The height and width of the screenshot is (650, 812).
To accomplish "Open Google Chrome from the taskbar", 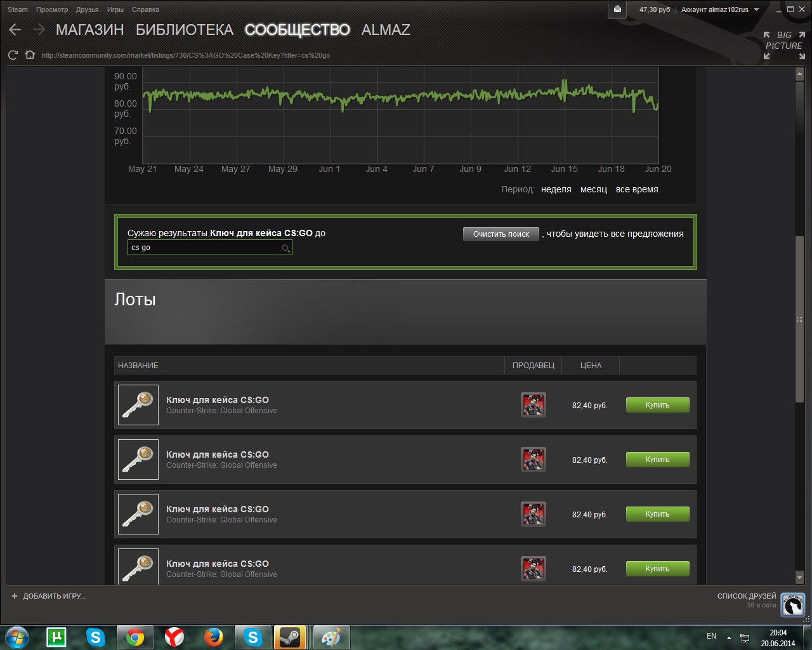I will click(x=134, y=637).
